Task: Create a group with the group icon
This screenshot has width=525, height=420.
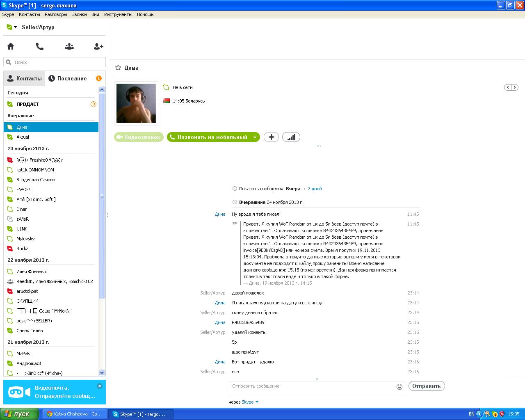Action: pyautogui.click(x=69, y=46)
